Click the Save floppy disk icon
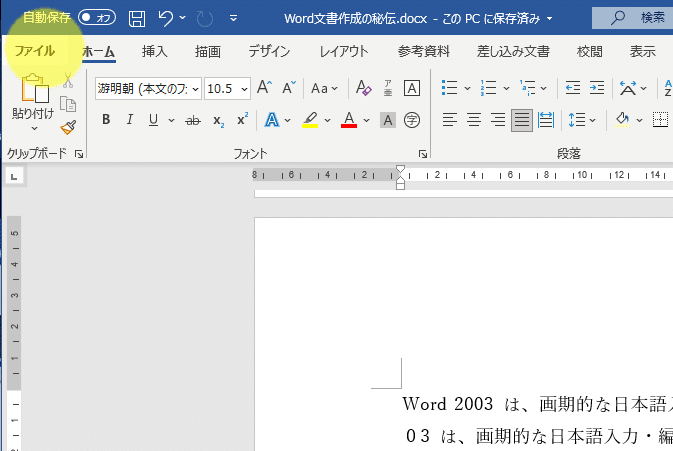 point(137,18)
